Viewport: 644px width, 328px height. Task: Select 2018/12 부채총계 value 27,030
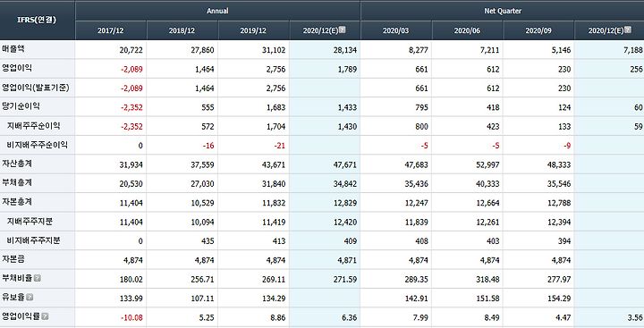[202, 184]
